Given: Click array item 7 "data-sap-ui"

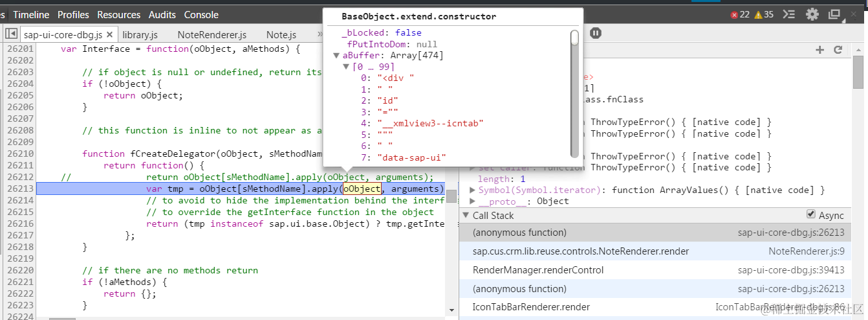Looking at the screenshot, I should 404,157.
